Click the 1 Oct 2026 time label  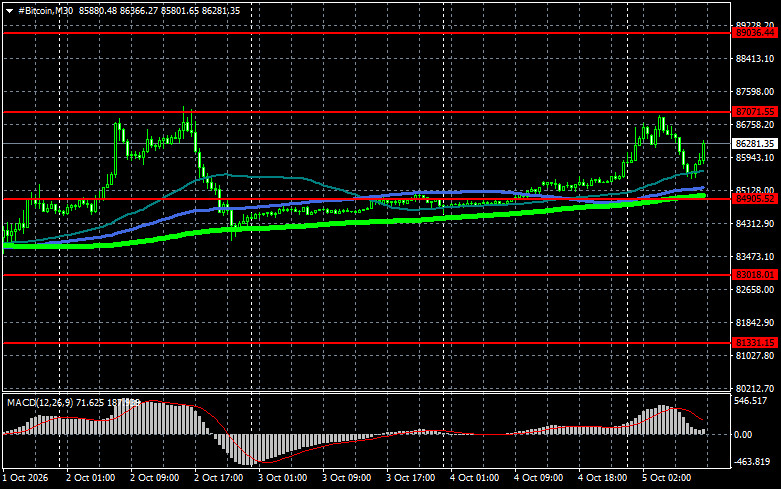point(25,478)
